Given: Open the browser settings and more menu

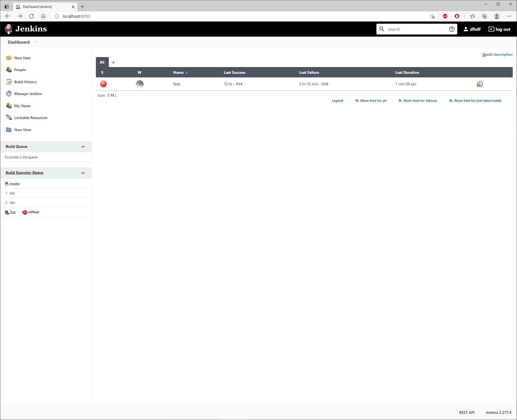Looking at the screenshot, I should 509,16.
